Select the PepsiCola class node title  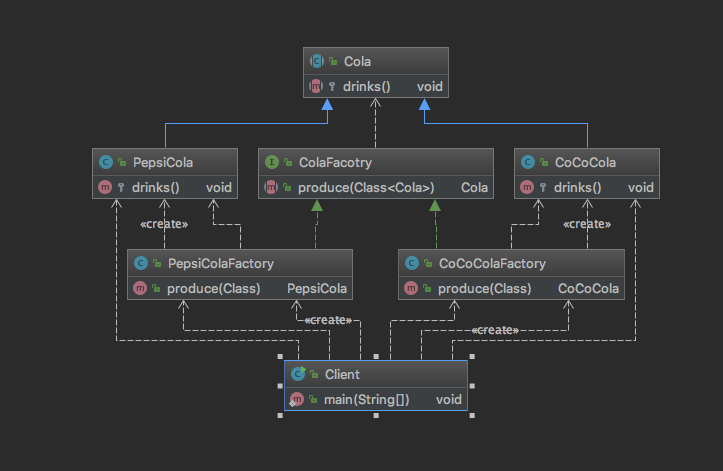point(163,162)
